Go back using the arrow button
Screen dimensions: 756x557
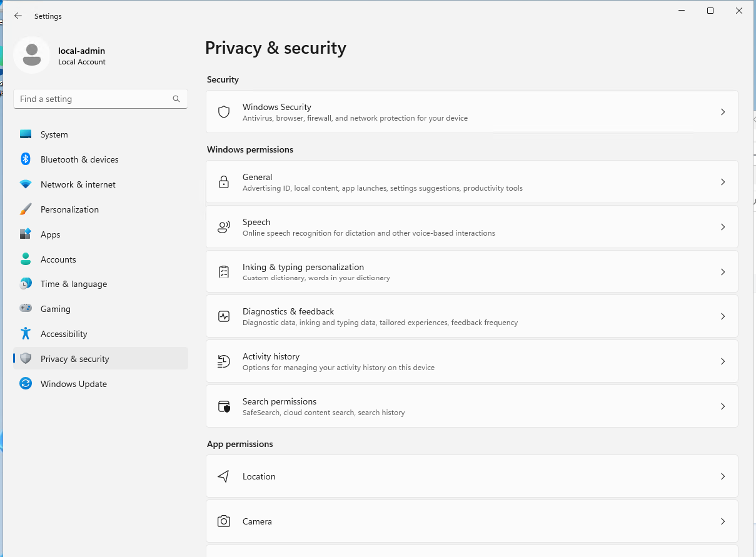(x=18, y=16)
